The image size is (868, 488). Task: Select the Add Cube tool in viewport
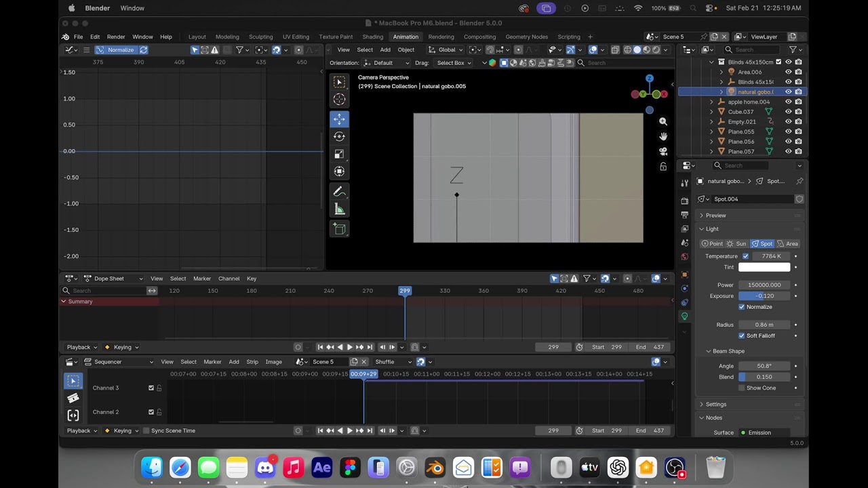[x=339, y=229]
